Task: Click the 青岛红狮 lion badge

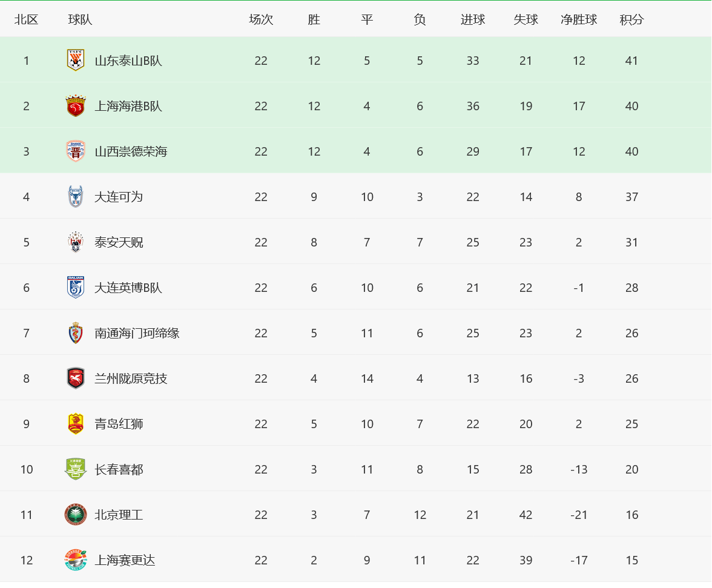Action: tap(75, 424)
